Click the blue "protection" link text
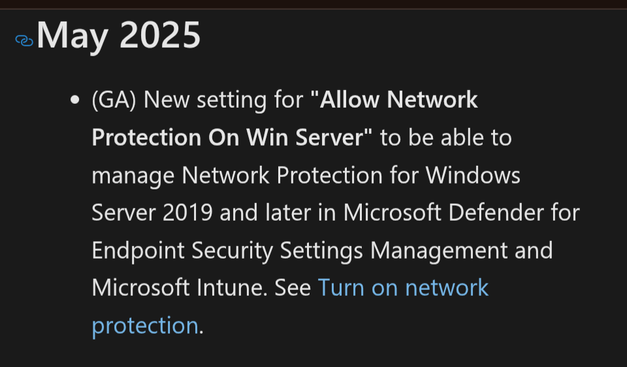Viewport: 627px width, 367px height. pos(145,325)
